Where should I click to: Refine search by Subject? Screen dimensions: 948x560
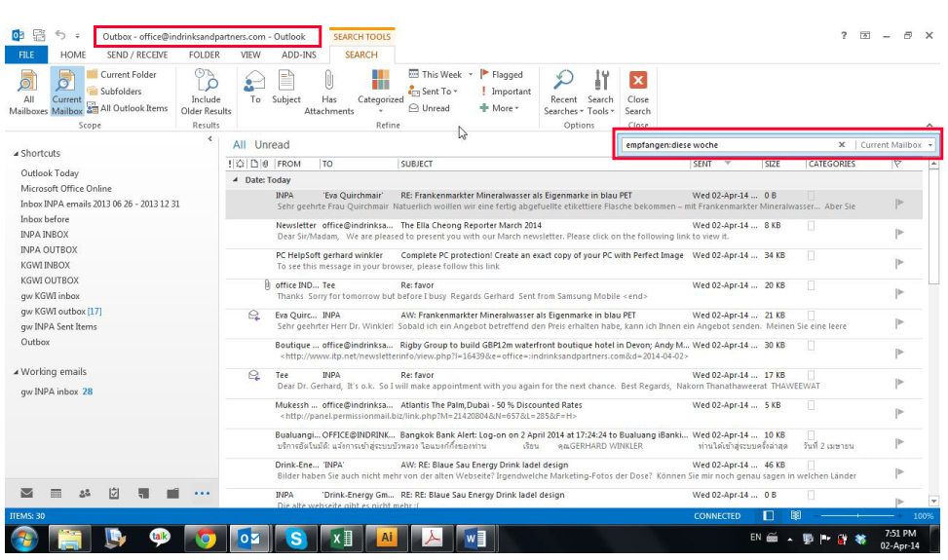286,87
